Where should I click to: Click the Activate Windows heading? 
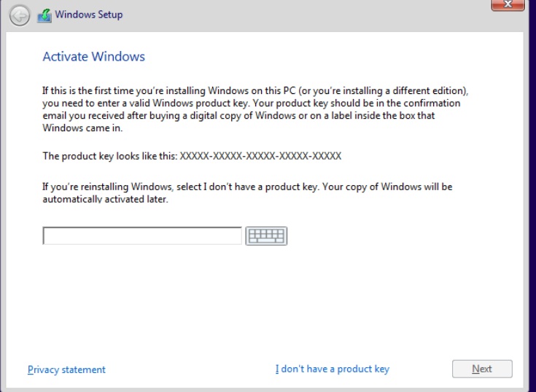[93, 56]
